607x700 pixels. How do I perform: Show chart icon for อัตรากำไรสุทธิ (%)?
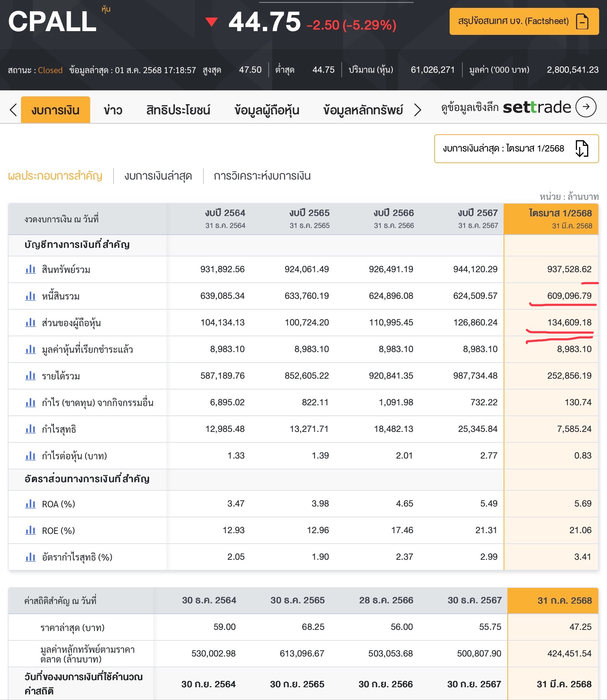(30, 557)
